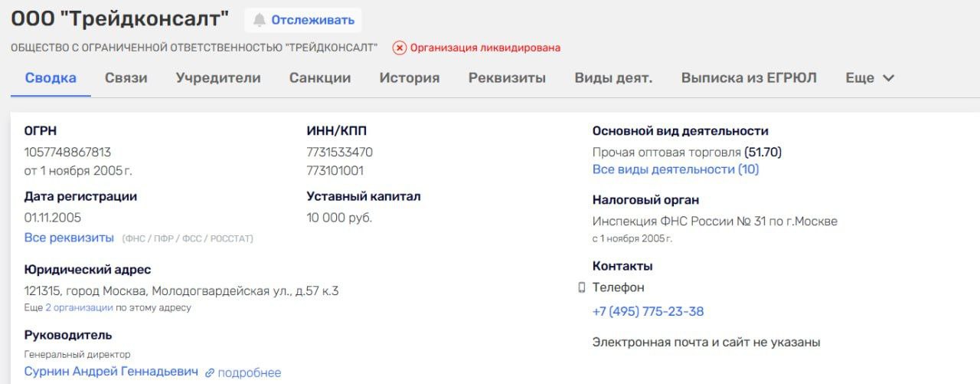Open the Сводка tab
Screen dimensions: 980x384
coord(51,78)
